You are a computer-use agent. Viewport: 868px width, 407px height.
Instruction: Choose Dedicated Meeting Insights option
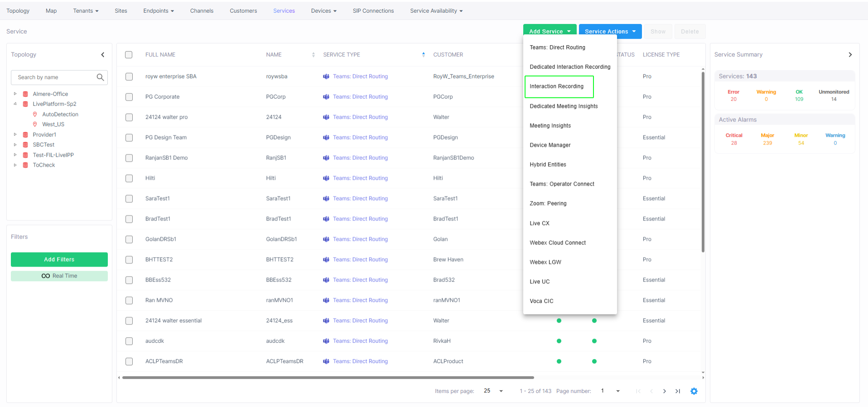pyautogui.click(x=564, y=106)
